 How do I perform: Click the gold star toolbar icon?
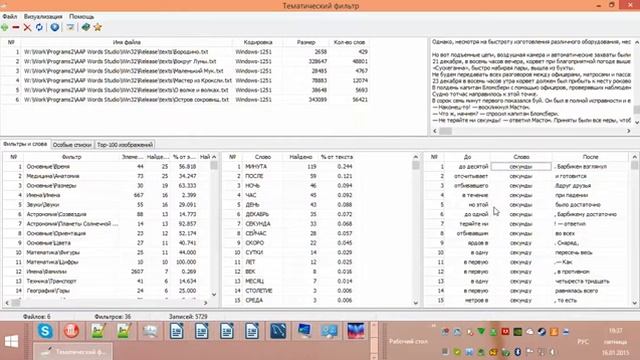tap(98, 27)
